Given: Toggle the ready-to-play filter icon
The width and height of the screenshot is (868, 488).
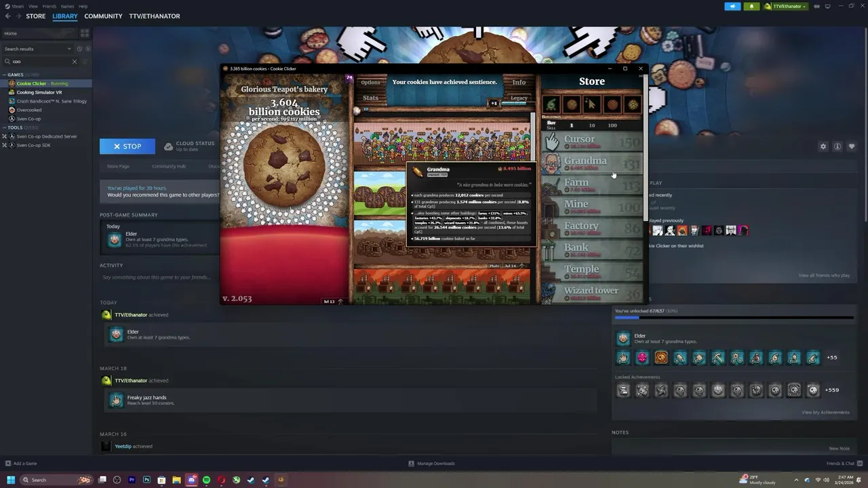Looking at the screenshot, I should (87, 49).
